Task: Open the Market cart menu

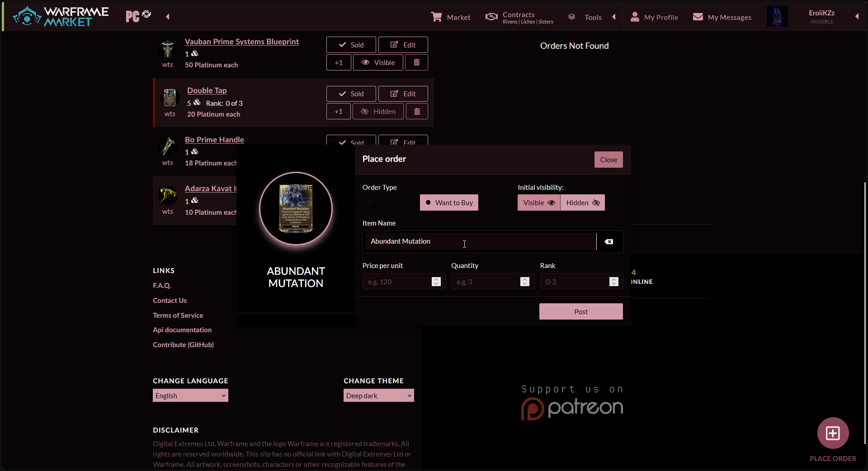Action: (x=450, y=17)
